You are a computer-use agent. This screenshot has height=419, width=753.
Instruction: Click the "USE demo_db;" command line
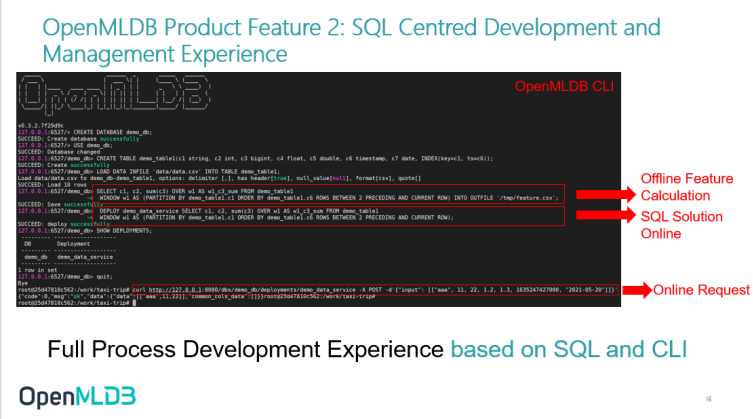click(65, 145)
